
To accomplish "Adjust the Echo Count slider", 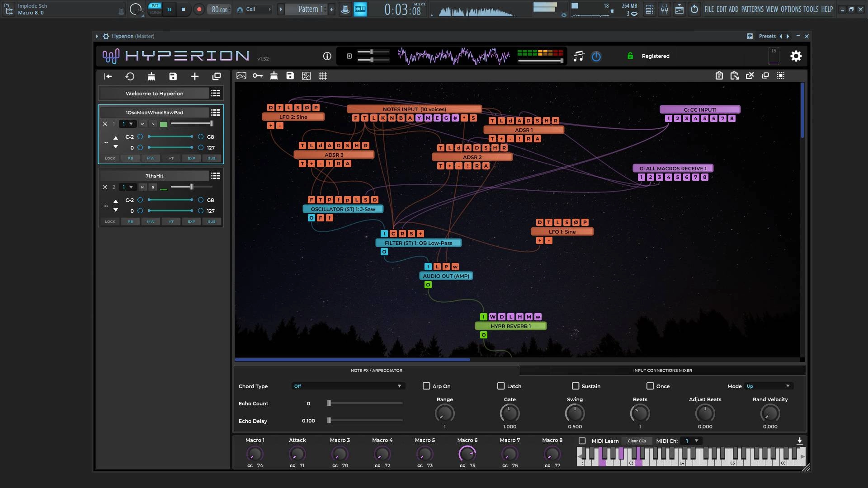I will [365, 403].
